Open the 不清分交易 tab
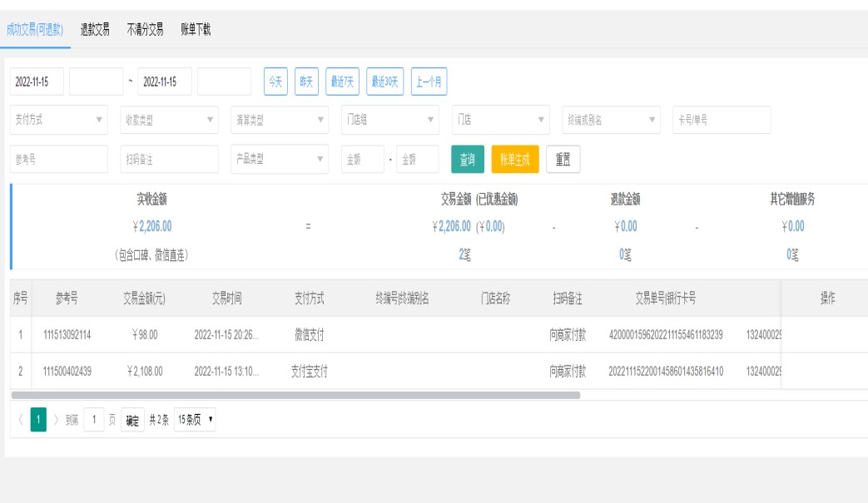Image resolution: width=868 pixels, height=503 pixels. click(145, 30)
